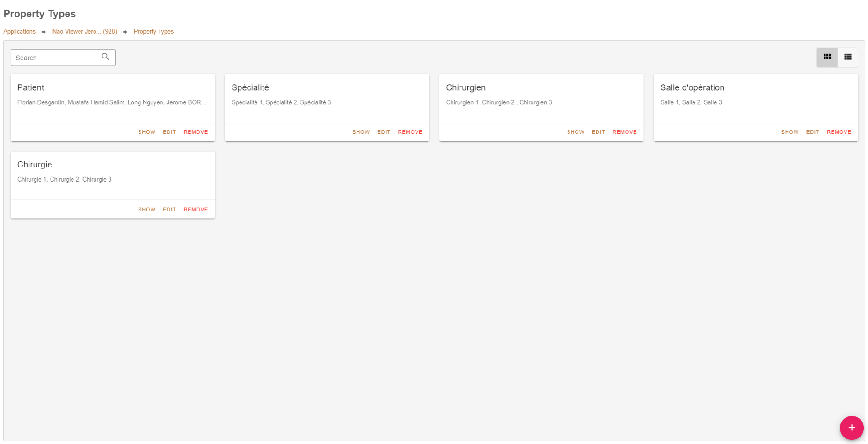Click 'Spécialité 1, Spécialité 2, Spécialité 3' text

tap(281, 102)
